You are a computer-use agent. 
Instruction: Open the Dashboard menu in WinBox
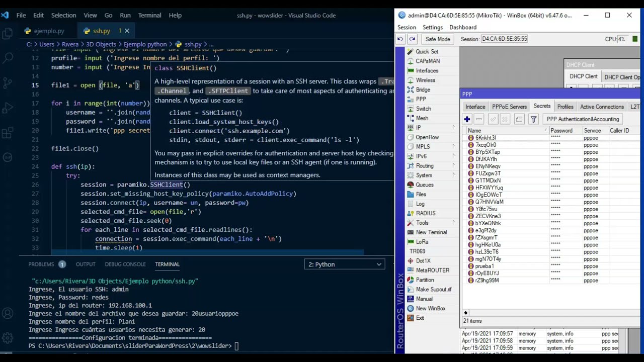pyautogui.click(x=463, y=28)
